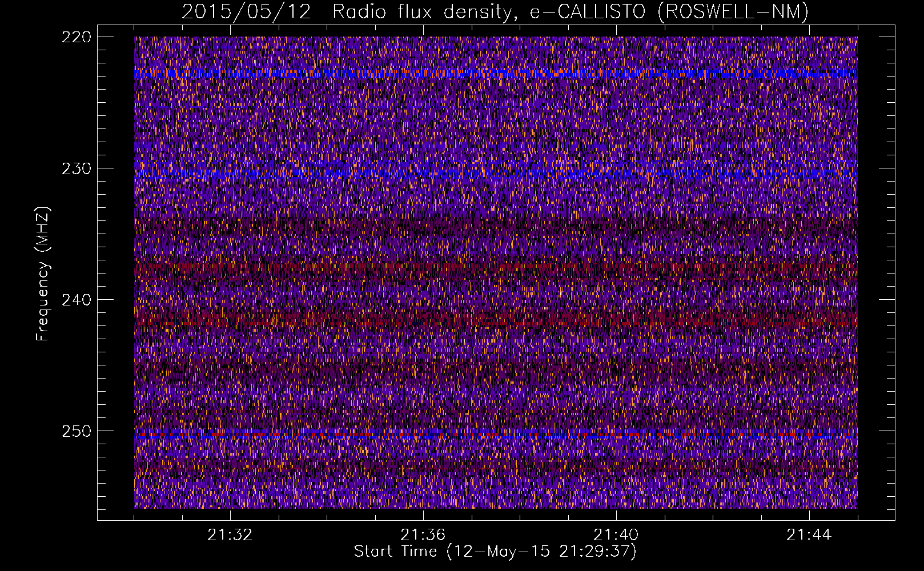Click the 'Start Time (12-May-15 21:29:37)' label
This screenshot has height=571, width=924.
[495, 552]
